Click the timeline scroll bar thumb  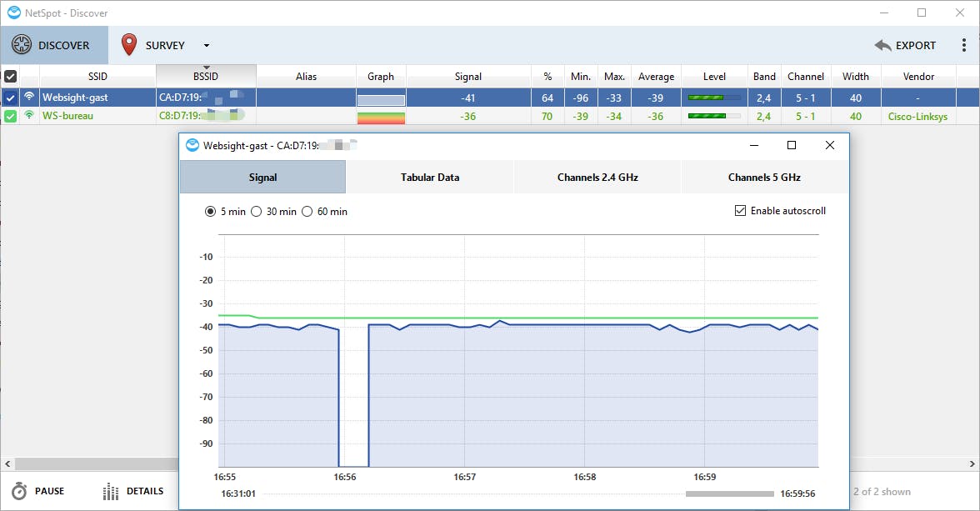pyautogui.click(x=729, y=493)
